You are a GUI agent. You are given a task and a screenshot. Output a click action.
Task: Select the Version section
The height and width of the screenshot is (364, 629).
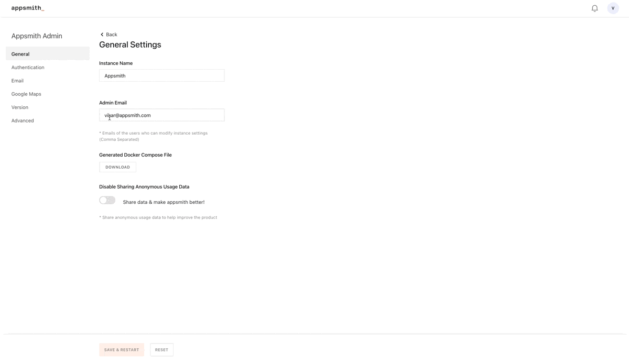pos(20,107)
